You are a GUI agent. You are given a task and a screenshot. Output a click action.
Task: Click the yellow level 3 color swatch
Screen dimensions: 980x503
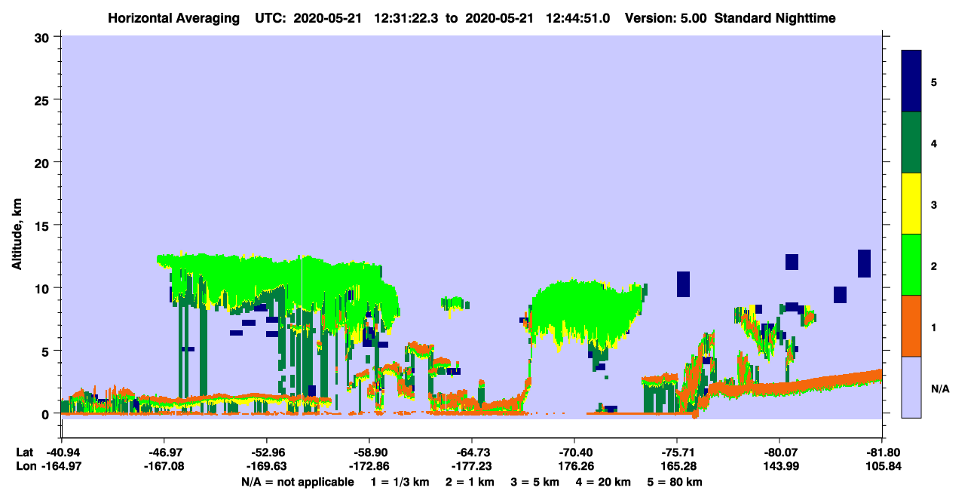tap(911, 204)
